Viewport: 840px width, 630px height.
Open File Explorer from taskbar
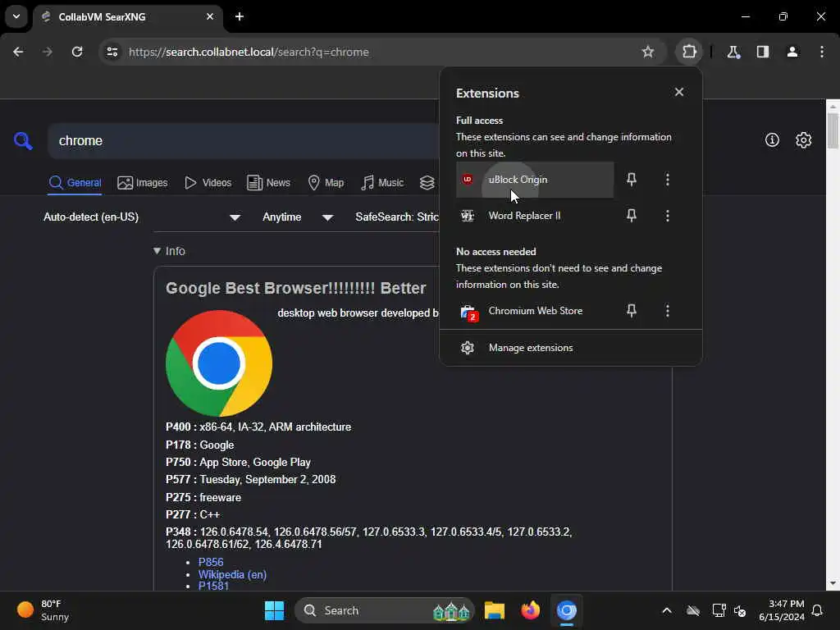(494, 610)
